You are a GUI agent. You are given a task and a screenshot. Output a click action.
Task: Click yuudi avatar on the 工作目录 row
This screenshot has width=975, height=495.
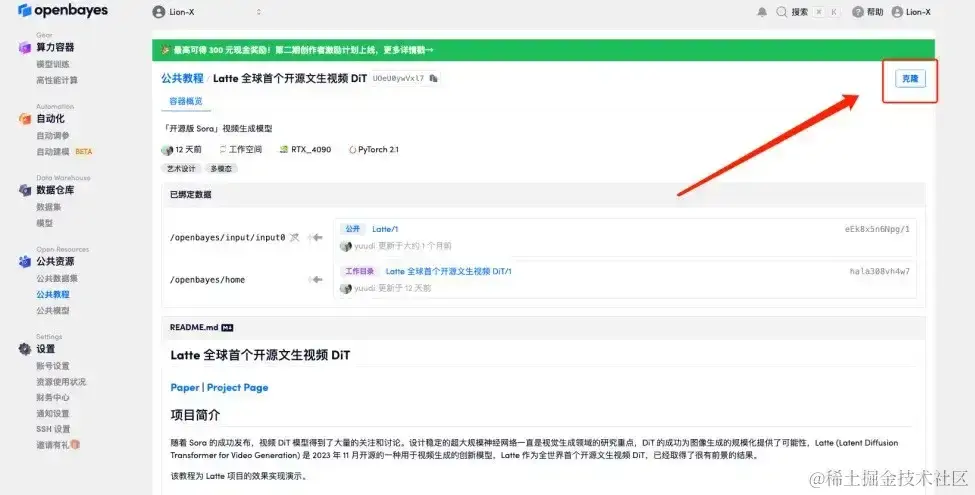(x=346, y=289)
